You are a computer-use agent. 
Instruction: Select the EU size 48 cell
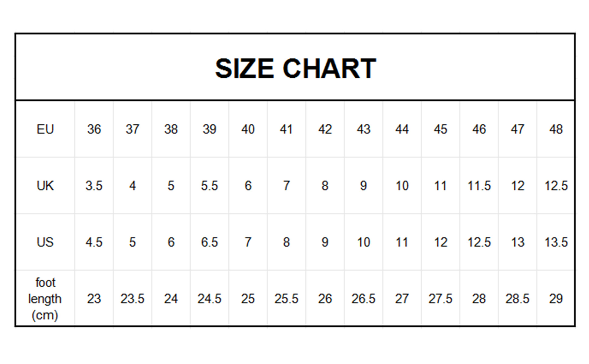pyautogui.click(x=556, y=130)
